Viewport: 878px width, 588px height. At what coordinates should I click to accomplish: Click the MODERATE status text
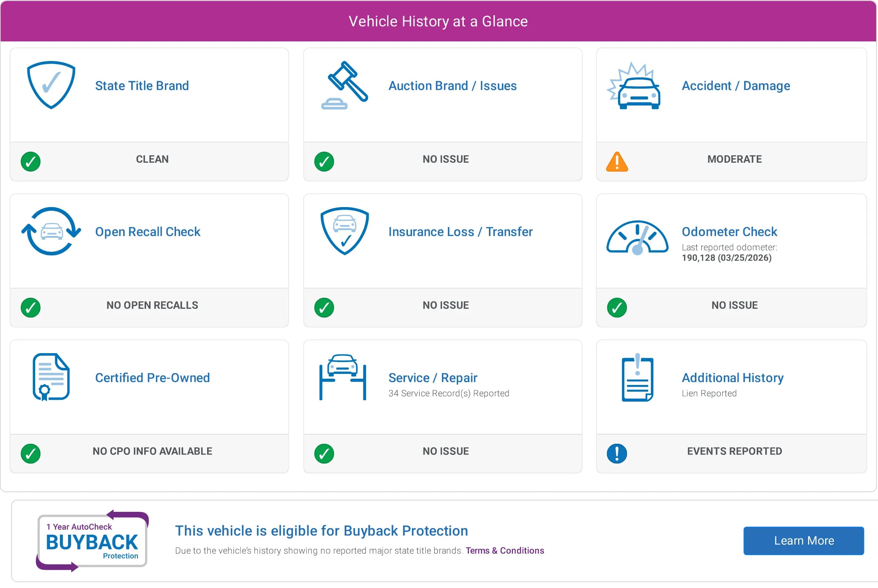tap(735, 159)
